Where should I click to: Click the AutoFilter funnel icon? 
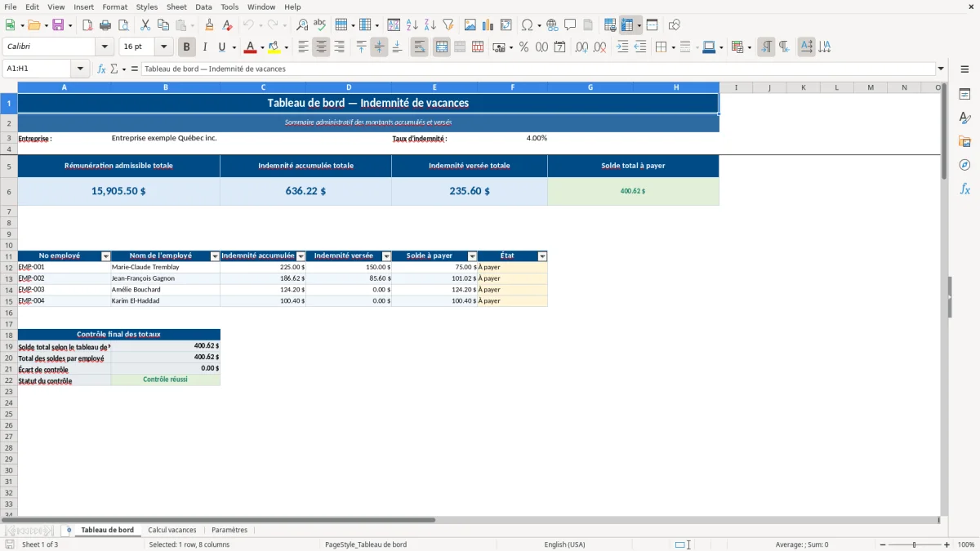tap(448, 25)
